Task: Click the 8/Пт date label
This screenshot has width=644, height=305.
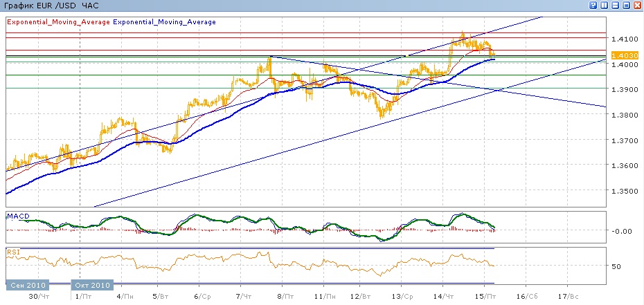Action: coord(285,297)
